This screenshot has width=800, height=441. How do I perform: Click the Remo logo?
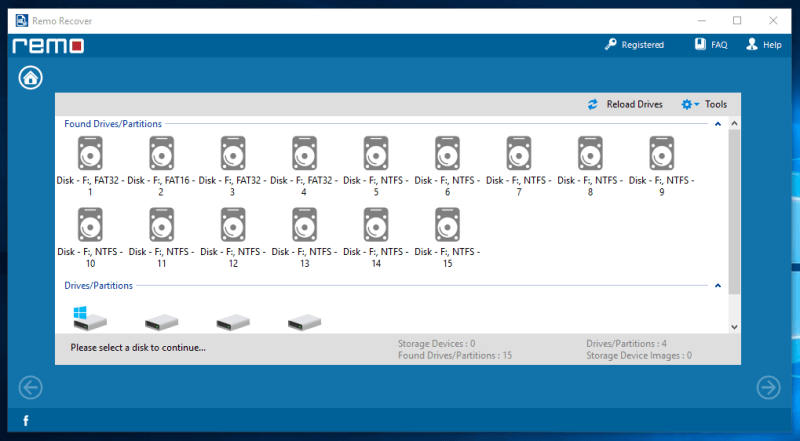48,46
